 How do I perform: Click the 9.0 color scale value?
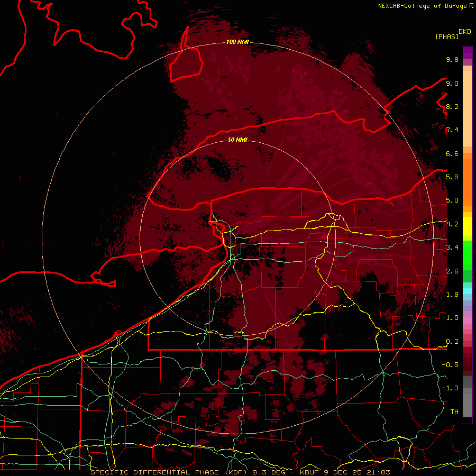[x=452, y=83]
